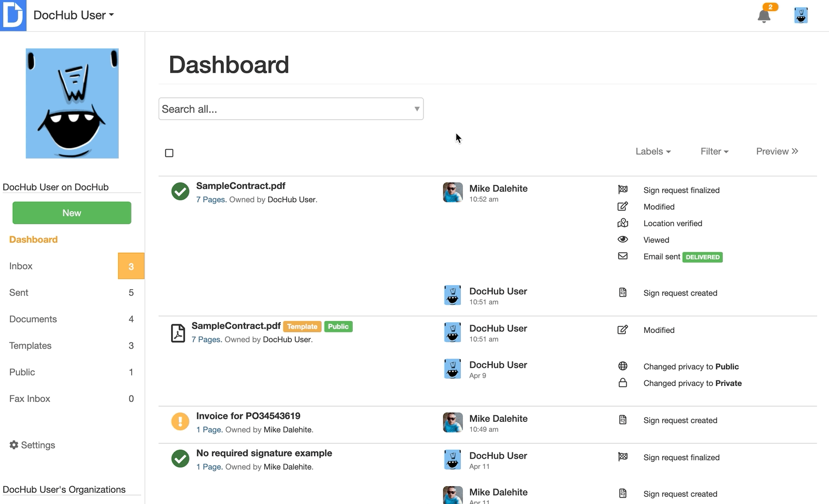Click the green New button
This screenshot has height=504, width=829.
[x=72, y=213]
